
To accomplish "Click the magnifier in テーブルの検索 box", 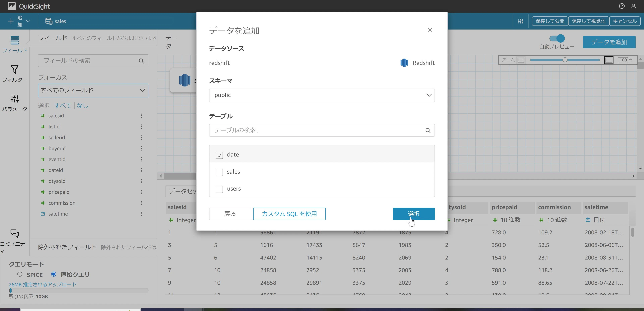I will pos(428,131).
